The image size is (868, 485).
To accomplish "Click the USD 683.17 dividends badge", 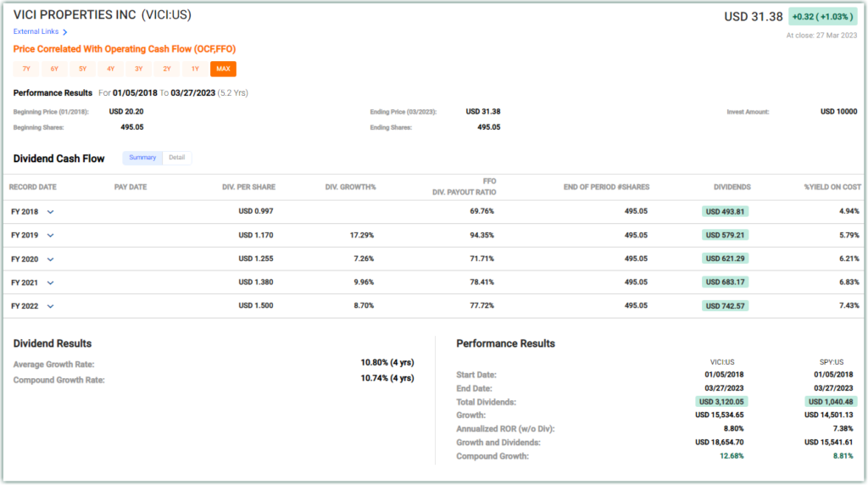I will coord(726,282).
